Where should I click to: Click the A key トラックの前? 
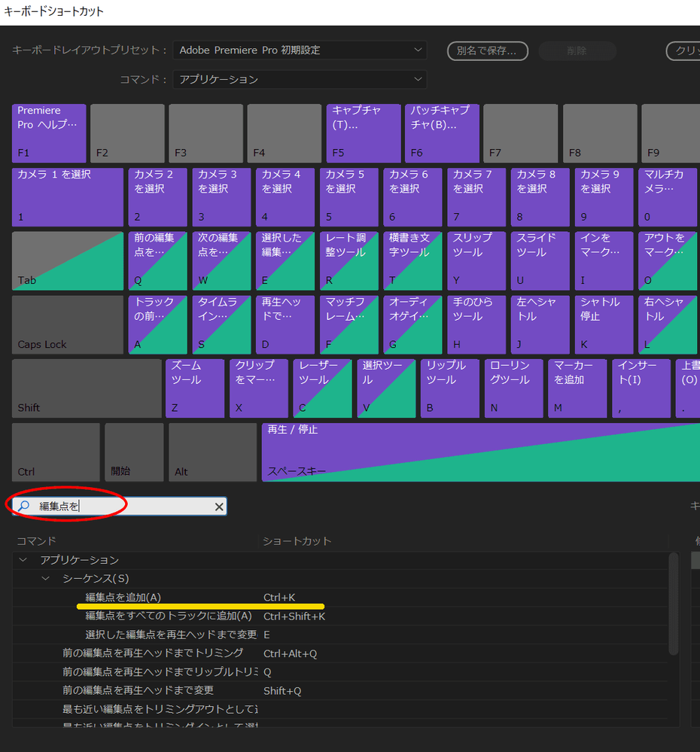(x=158, y=324)
